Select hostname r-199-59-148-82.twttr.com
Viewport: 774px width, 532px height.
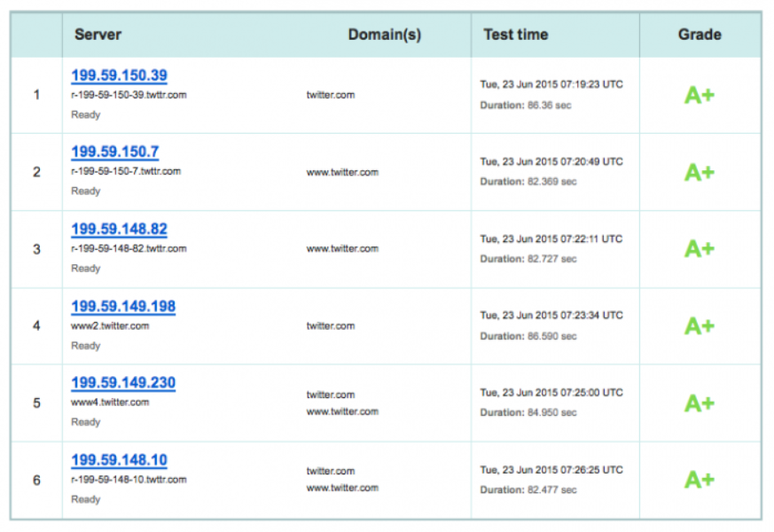tap(129, 249)
